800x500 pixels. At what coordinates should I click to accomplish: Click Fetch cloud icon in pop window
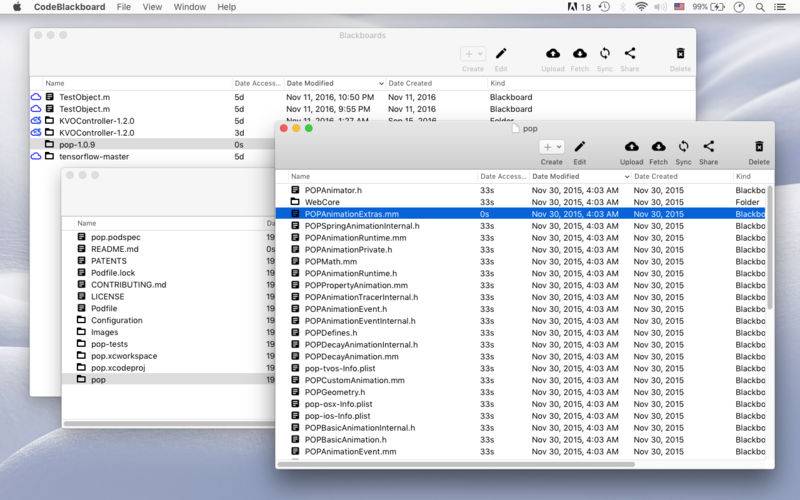[x=659, y=147]
